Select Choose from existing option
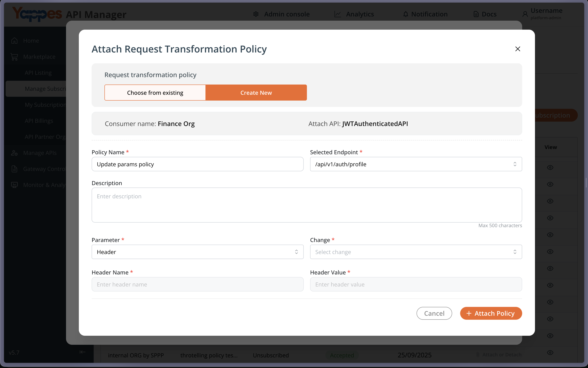This screenshot has width=588, height=368. (x=155, y=93)
